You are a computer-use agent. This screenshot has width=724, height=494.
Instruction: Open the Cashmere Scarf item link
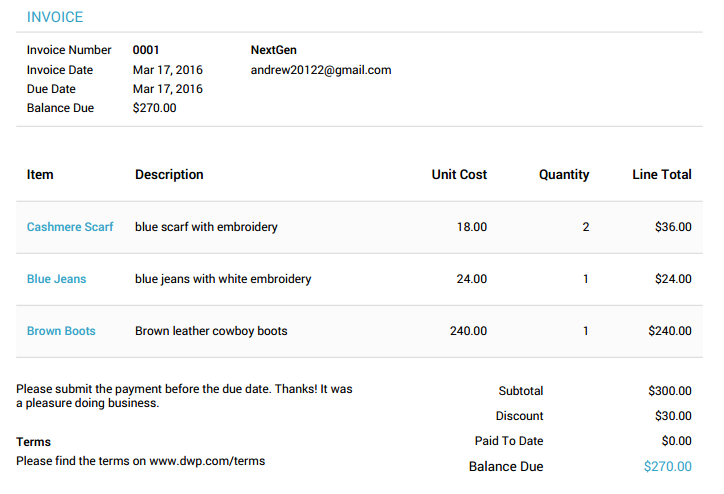70,227
